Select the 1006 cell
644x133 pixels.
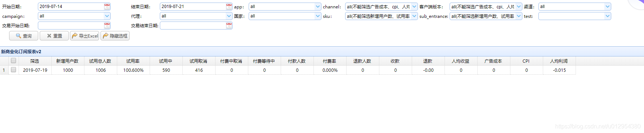(x=100, y=70)
